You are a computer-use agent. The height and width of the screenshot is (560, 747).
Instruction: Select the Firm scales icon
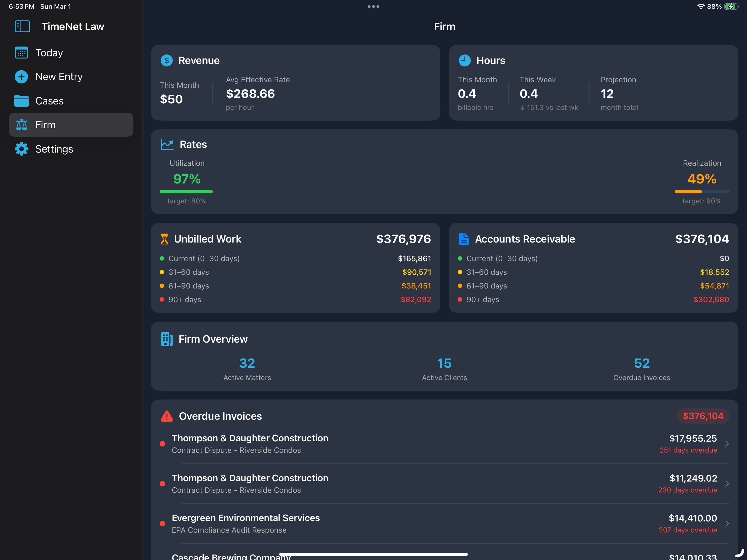pos(21,125)
